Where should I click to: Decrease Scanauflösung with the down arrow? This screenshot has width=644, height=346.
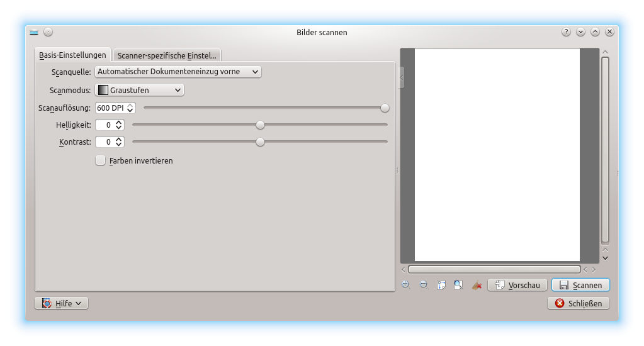(130, 111)
